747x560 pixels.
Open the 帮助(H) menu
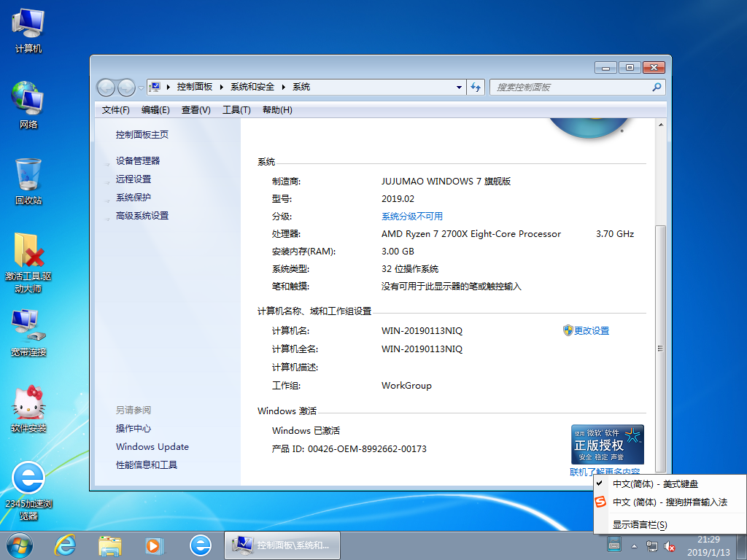(277, 110)
